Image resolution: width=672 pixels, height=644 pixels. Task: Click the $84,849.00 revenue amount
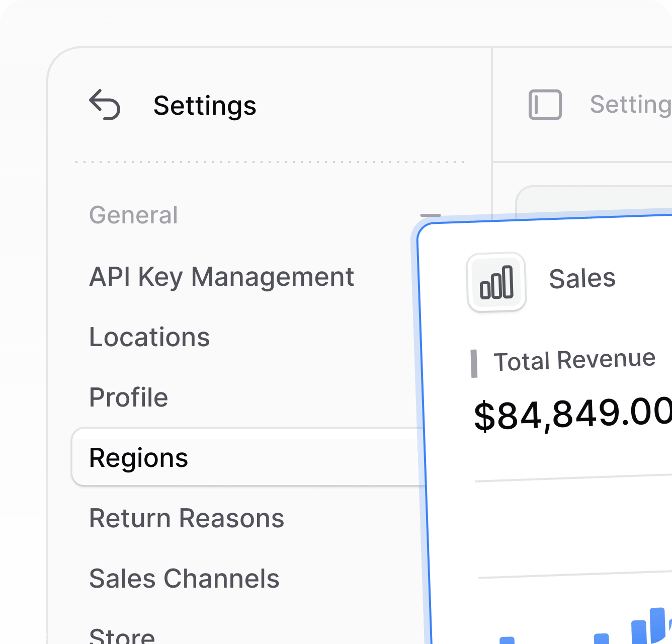[572, 415]
